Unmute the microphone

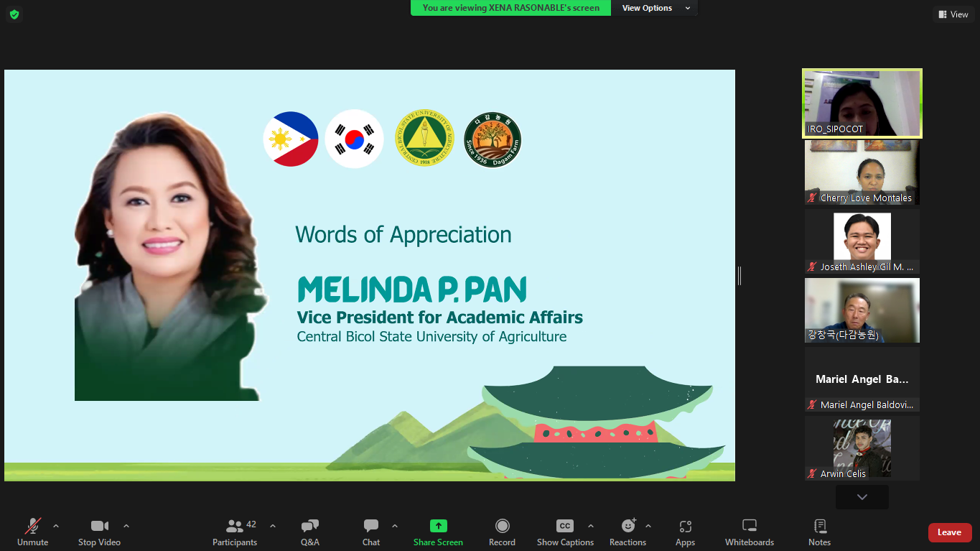point(33,532)
